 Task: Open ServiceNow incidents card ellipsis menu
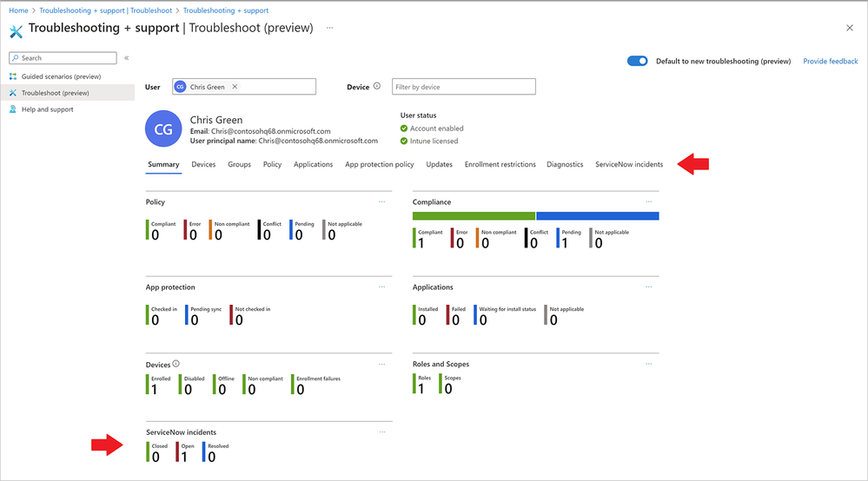click(381, 432)
